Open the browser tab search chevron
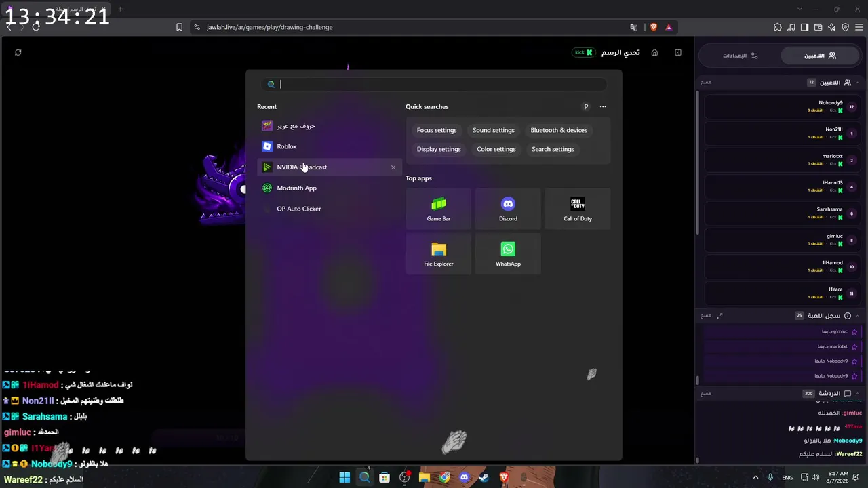This screenshot has height=488, width=868. click(800, 9)
